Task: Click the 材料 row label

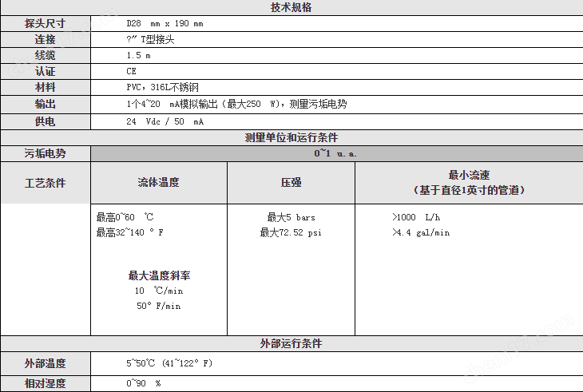Action: pos(45,87)
